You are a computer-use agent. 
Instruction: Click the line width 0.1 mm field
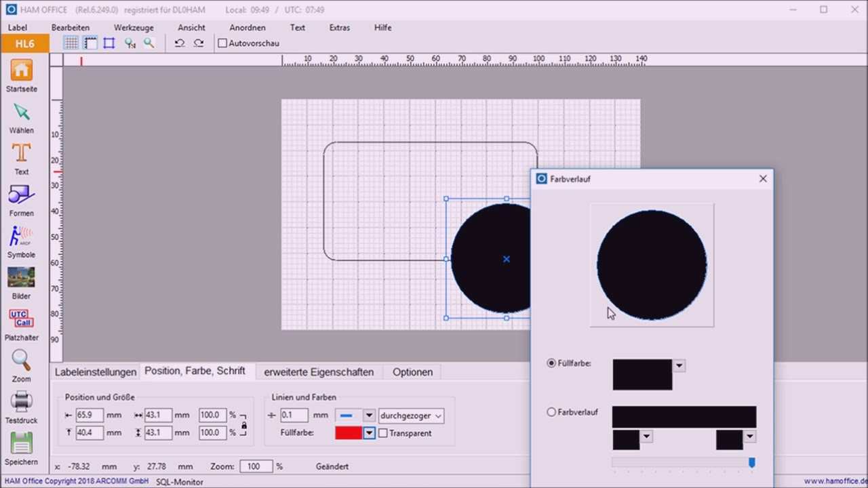(x=294, y=415)
